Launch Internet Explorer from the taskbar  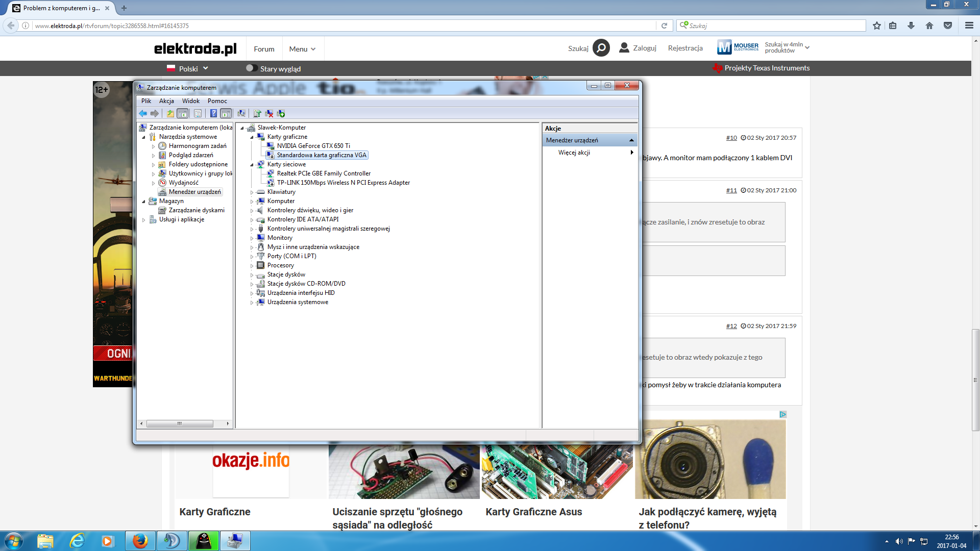pyautogui.click(x=77, y=541)
